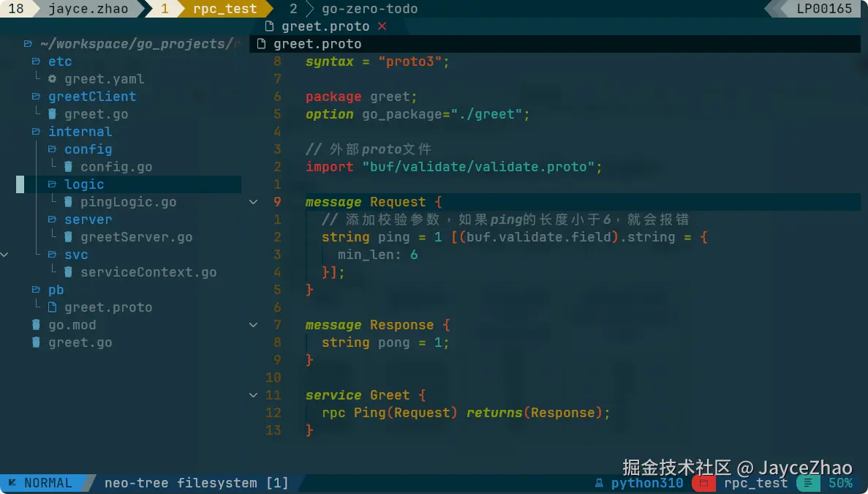Open the greetClient directory
This screenshot has width=868, height=494.
click(92, 97)
